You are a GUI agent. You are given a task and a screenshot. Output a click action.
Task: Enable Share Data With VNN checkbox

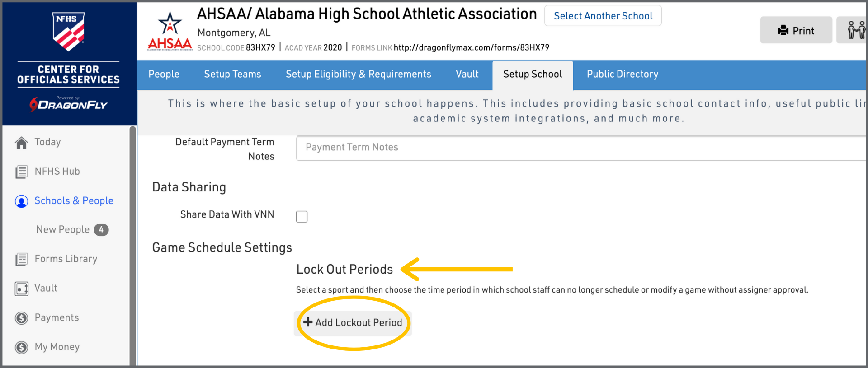pyautogui.click(x=302, y=217)
